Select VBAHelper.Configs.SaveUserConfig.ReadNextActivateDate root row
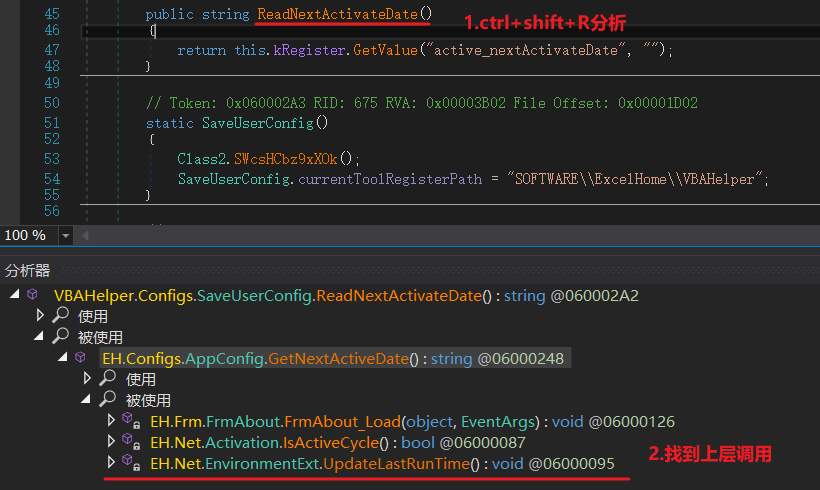This screenshot has height=490, width=820. tap(346, 296)
